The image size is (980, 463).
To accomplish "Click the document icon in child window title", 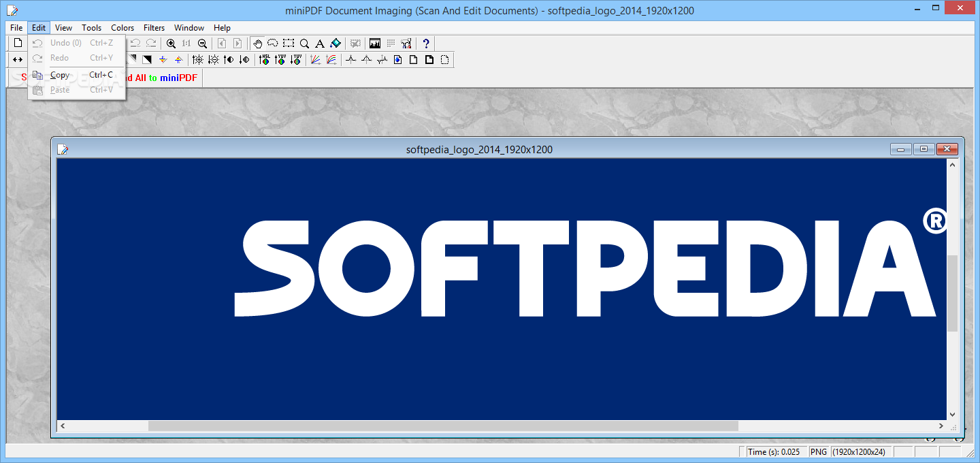I will [x=63, y=149].
